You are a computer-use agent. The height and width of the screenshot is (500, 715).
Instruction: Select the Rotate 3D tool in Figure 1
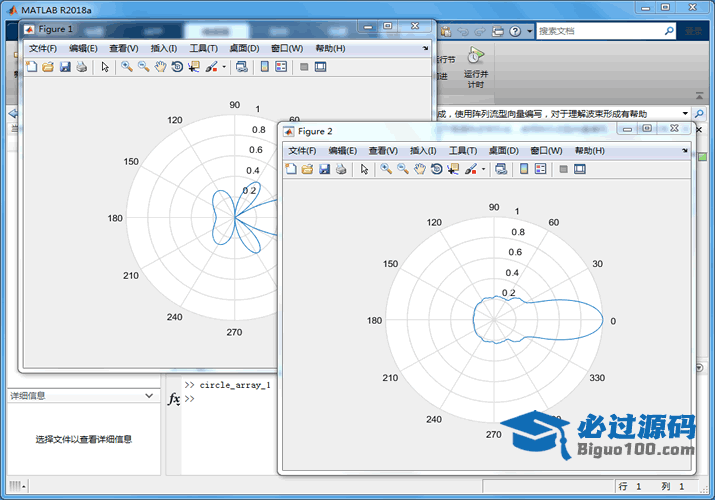tap(177, 67)
